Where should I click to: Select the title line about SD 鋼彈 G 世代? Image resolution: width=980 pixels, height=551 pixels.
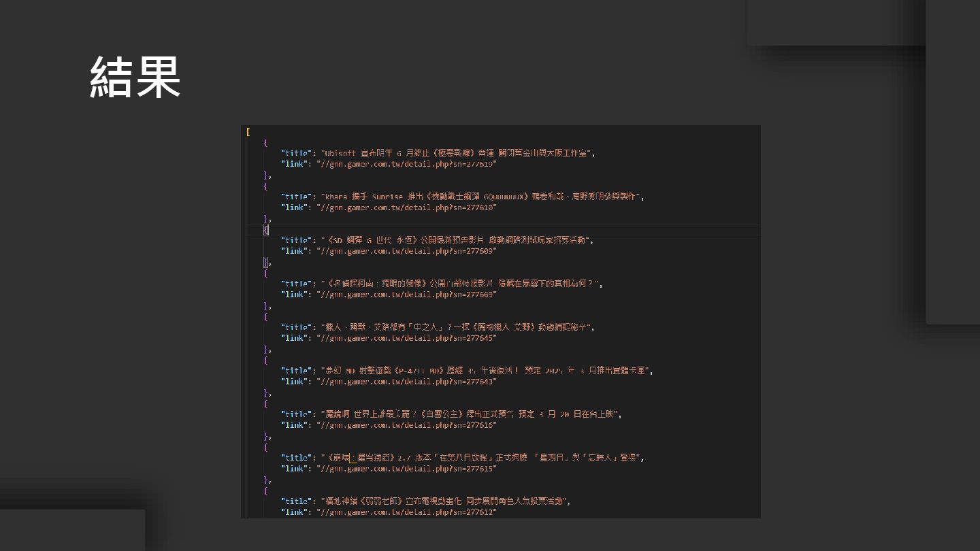(x=438, y=240)
